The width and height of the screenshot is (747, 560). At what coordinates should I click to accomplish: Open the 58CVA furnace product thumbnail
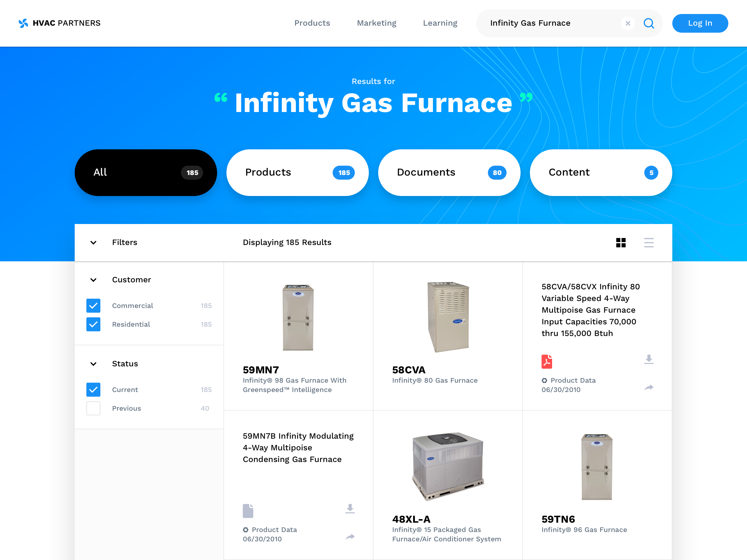coord(448,317)
